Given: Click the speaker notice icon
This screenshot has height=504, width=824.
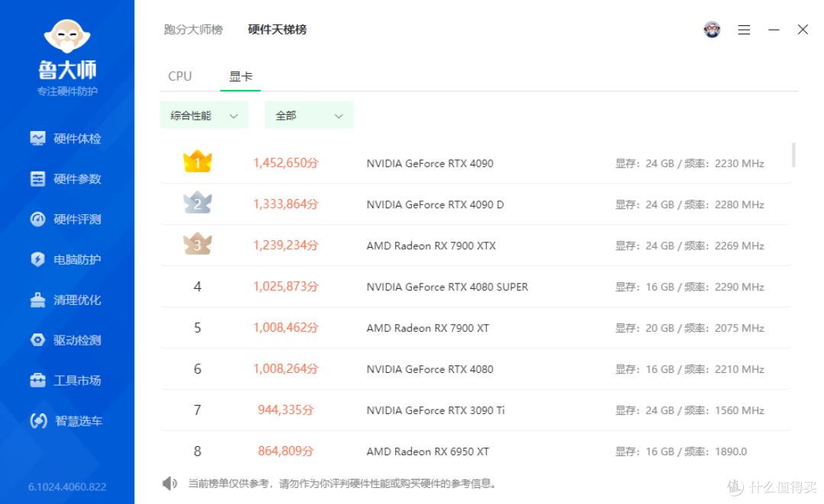Looking at the screenshot, I should coord(169,483).
